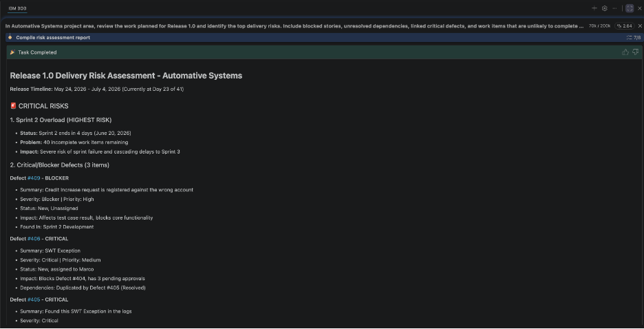Screen dimensions: 644x329
Task: Select the IBM BOB tab
Action: 18,8
